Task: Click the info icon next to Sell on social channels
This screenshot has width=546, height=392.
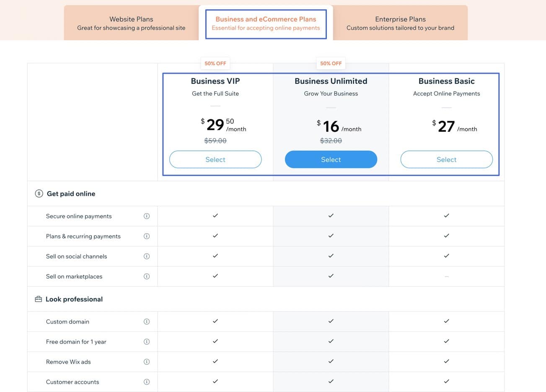Action: pyautogui.click(x=147, y=256)
